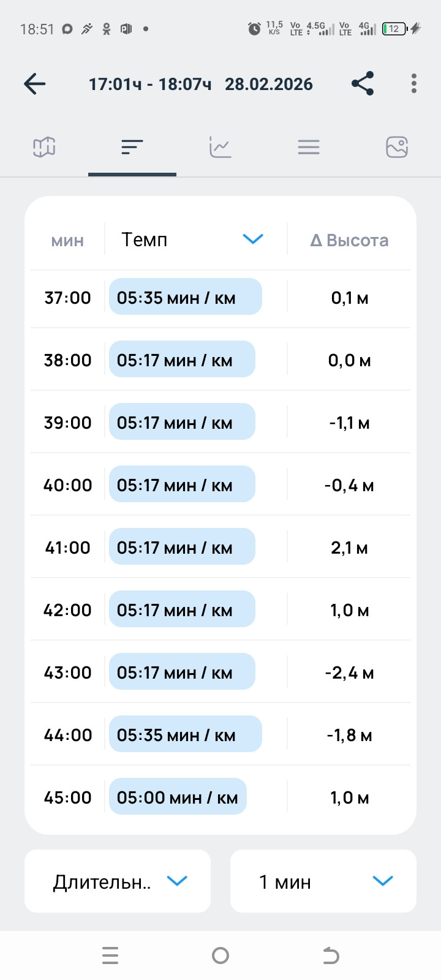Open the list details tab icon
The height and width of the screenshot is (980, 441).
click(309, 147)
